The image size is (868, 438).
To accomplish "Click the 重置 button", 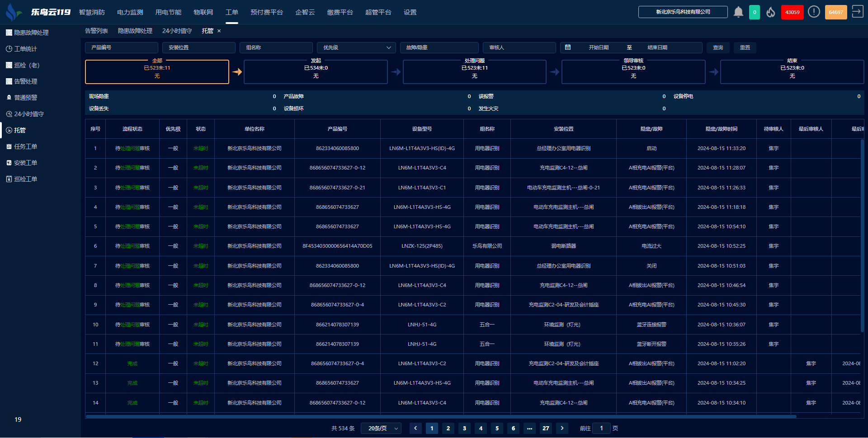I will click(x=745, y=47).
